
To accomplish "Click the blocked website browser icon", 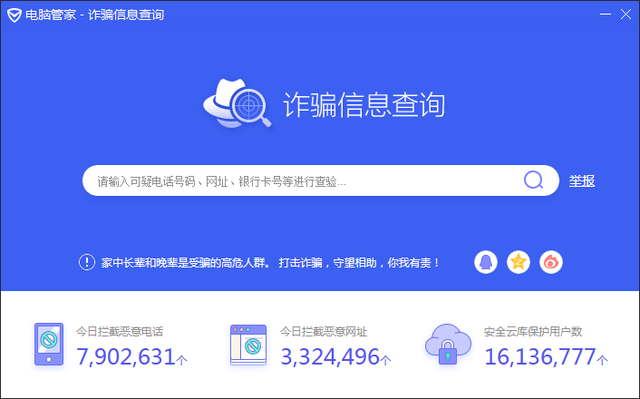I will 248,345.
